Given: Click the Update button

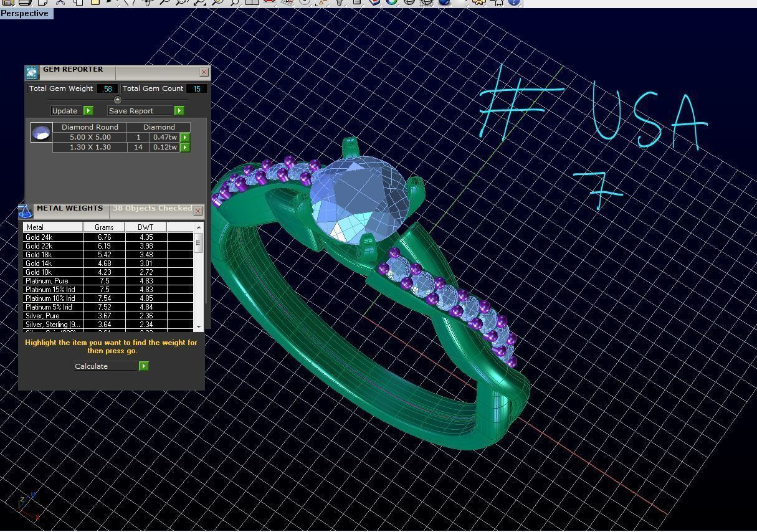Looking at the screenshot, I should pyautogui.click(x=67, y=110).
